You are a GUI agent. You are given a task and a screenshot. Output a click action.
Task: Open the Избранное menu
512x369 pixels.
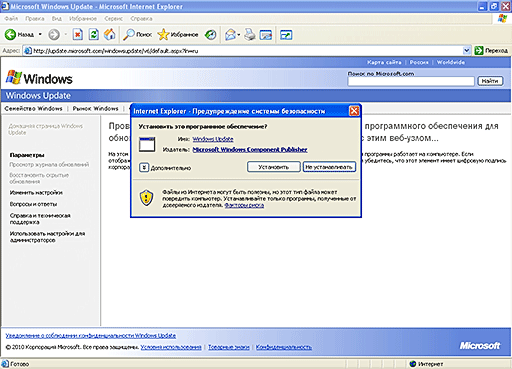click(x=83, y=19)
